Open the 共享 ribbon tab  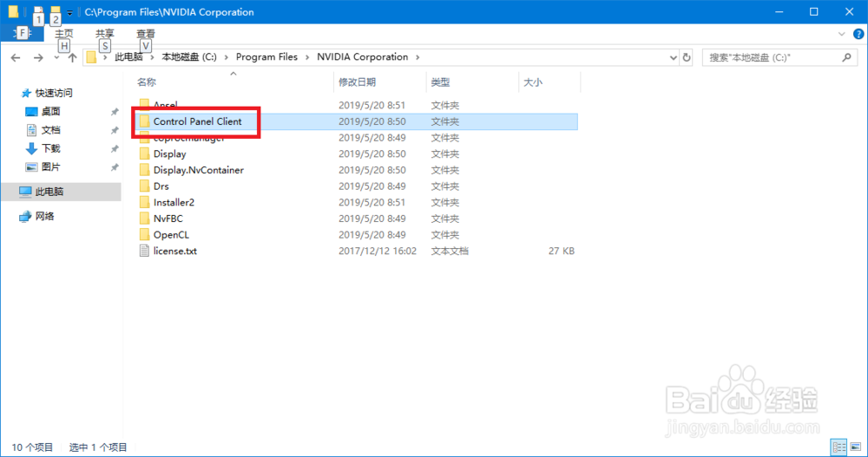click(105, 34)
